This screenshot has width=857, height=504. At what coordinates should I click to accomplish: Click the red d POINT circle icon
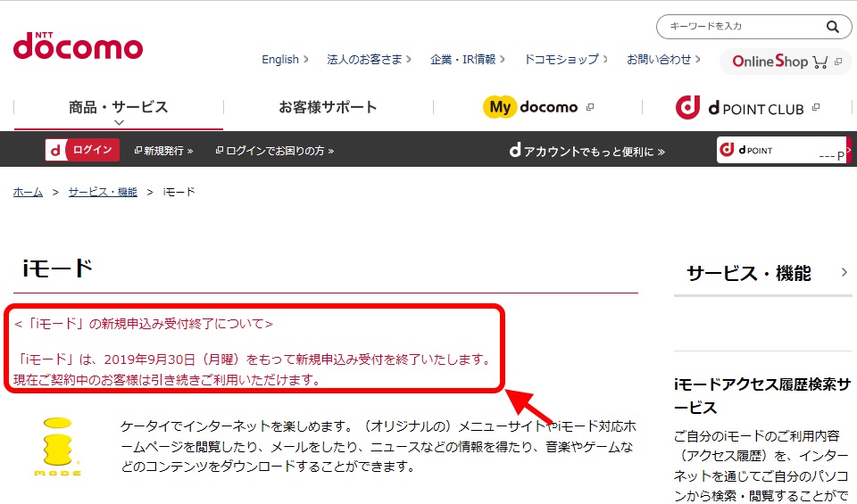pyautogui.click(x=727, y=149)
